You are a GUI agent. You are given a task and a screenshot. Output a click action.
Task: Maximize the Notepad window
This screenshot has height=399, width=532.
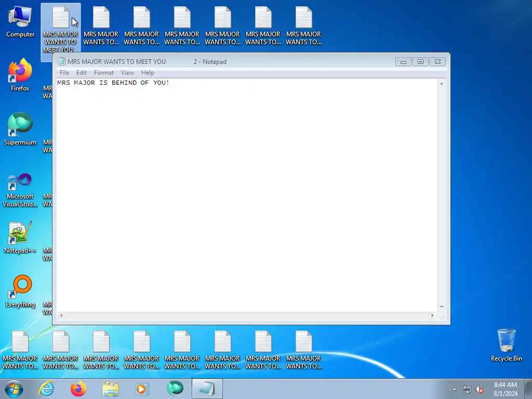tap(420, 62)
